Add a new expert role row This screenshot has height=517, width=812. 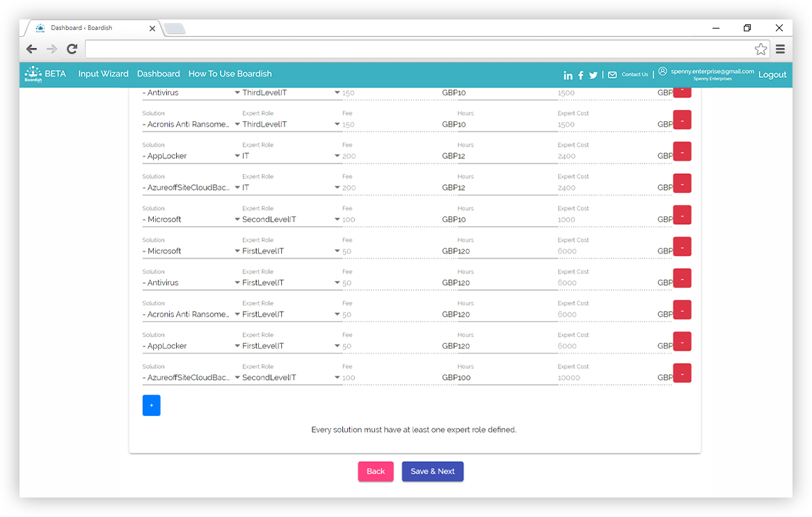click(x=151, y=405)
